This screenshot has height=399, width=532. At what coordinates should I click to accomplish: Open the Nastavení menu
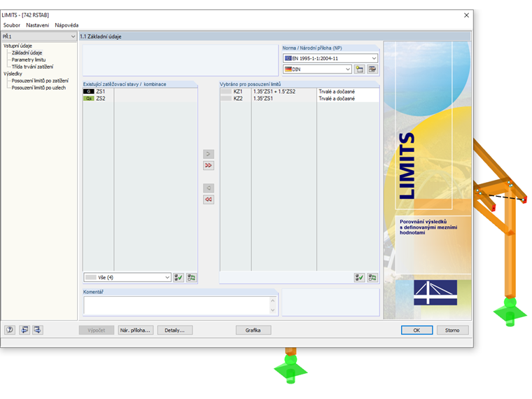coord(37,25)
